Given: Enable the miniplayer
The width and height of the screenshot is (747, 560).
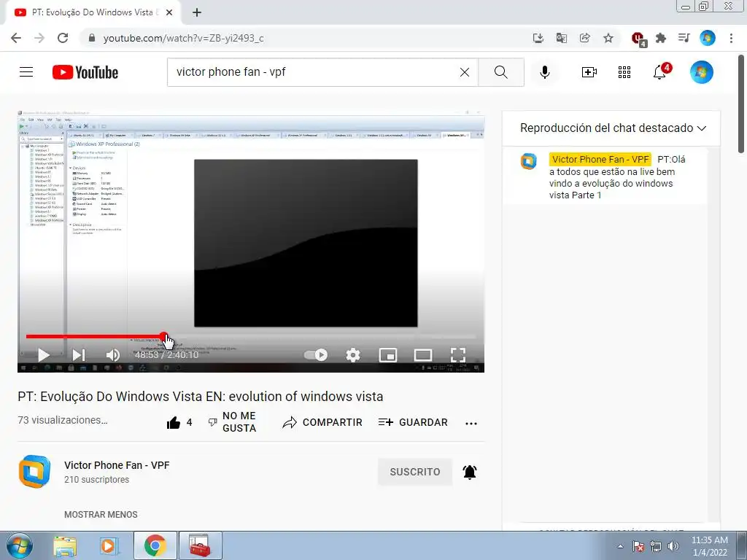Looking at the screenshot, I should [388, 355].
